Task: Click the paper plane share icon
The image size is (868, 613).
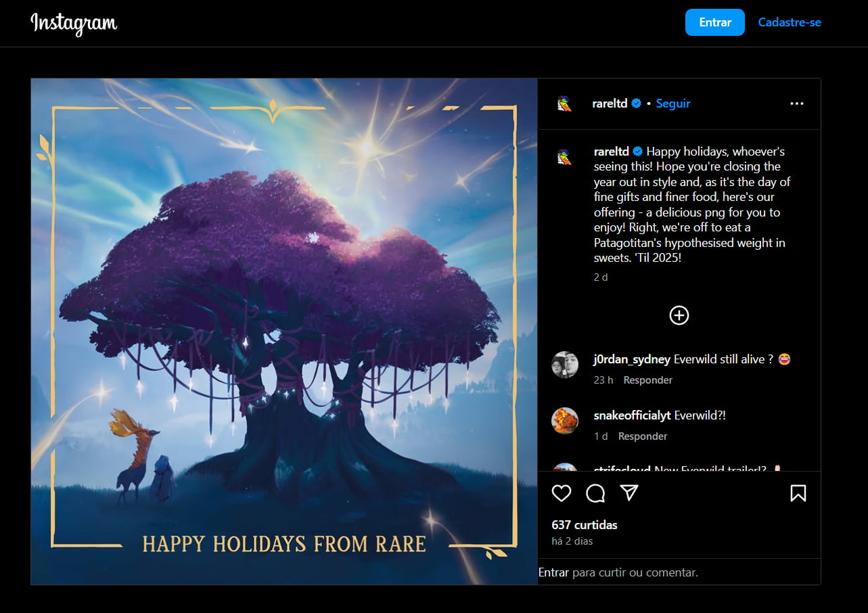Action: point(629,493)
